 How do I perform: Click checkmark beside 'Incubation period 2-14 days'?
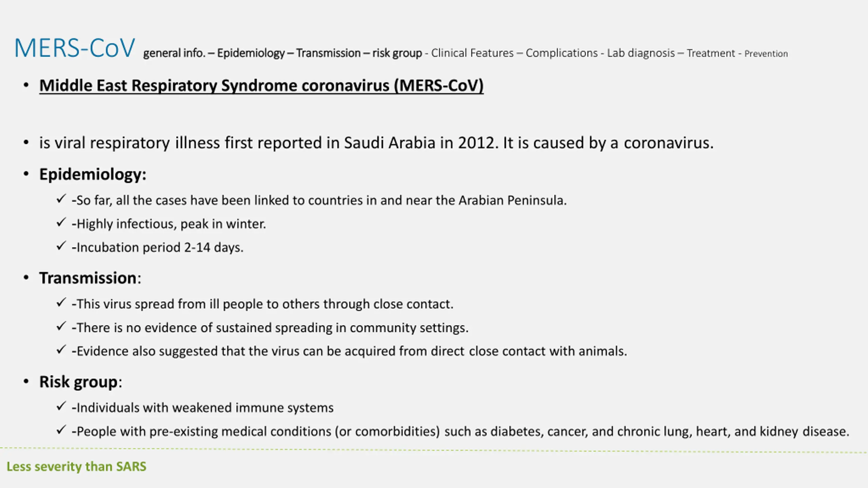click(61, 246)
